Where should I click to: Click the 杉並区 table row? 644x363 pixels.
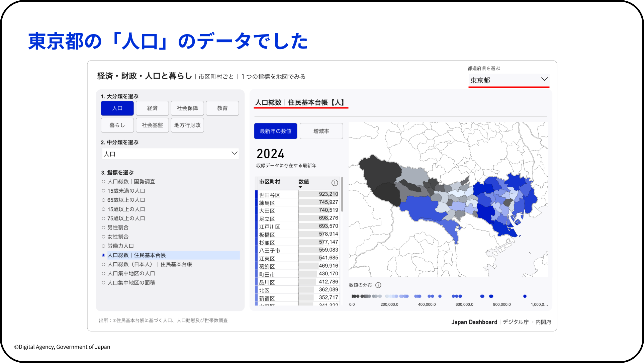(297, 242)
